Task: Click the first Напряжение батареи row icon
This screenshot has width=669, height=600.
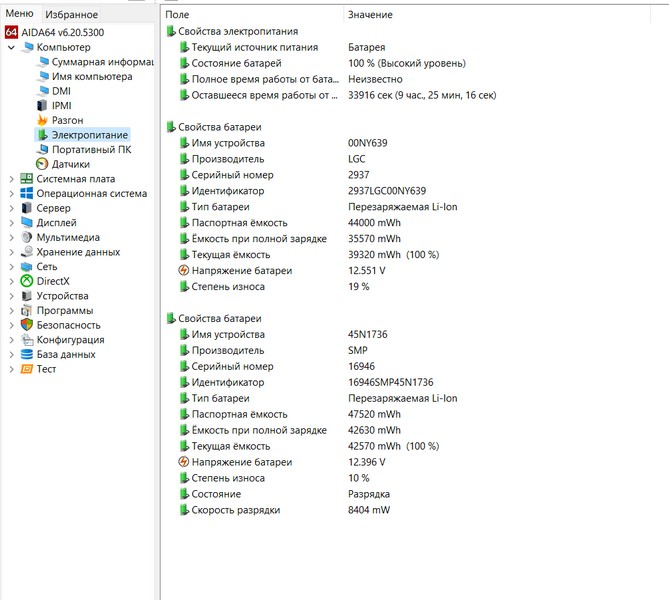Action: (184, 271)
